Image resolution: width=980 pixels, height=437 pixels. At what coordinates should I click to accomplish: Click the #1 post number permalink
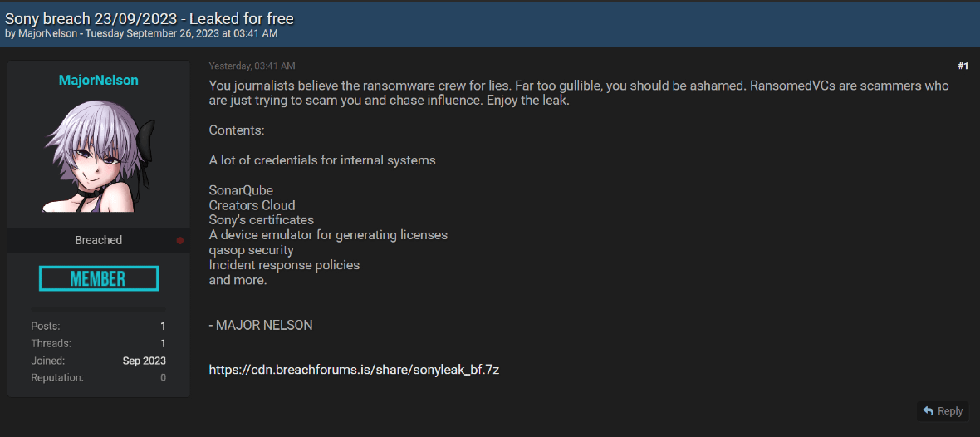tap(963, 66)
